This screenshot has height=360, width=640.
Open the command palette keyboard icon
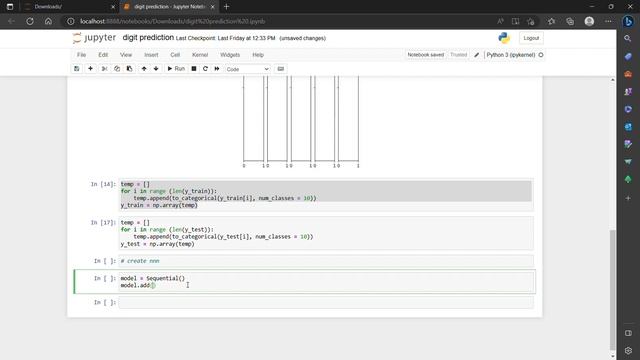(x=281, y=69)
